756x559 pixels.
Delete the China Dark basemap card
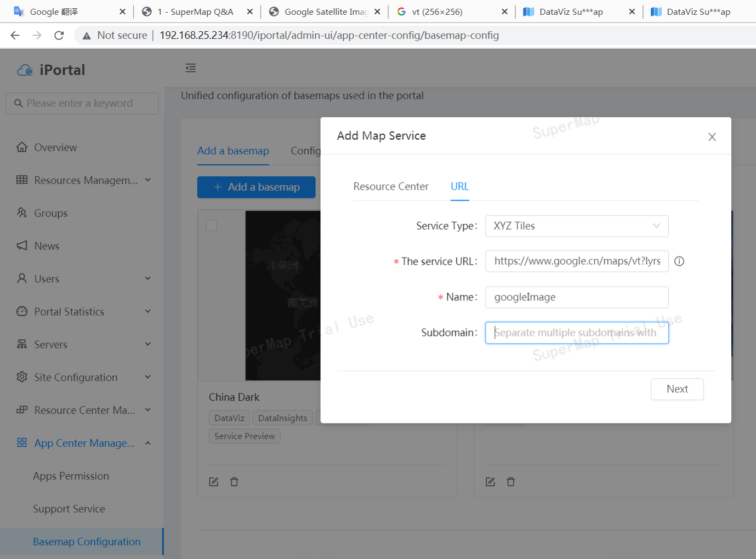coord(234,482)
